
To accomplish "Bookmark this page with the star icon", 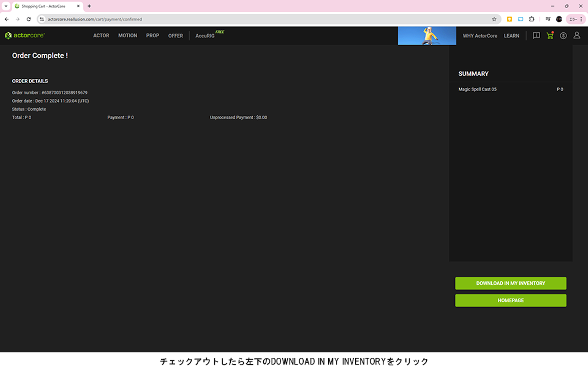I will pyautogui.click(x=494, y=19).
